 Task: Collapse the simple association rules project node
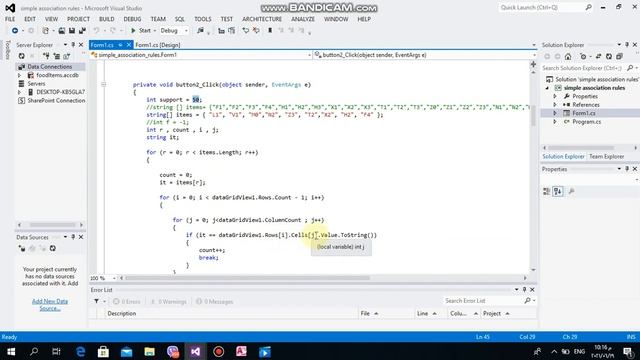[547, 88]
